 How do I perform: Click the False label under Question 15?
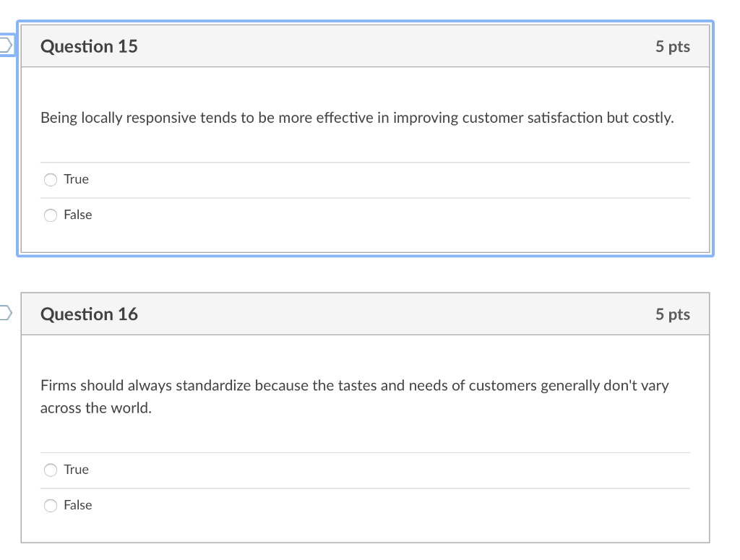tap(79, 215)
